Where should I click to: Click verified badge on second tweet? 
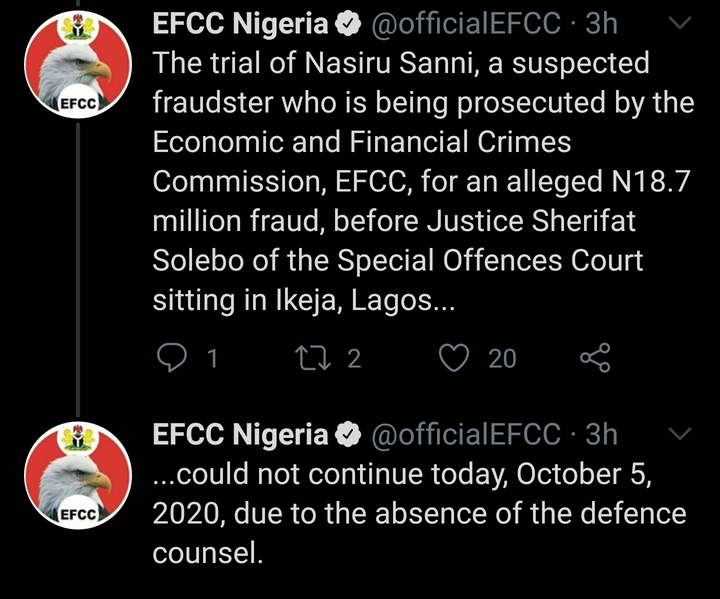[349, 434]
